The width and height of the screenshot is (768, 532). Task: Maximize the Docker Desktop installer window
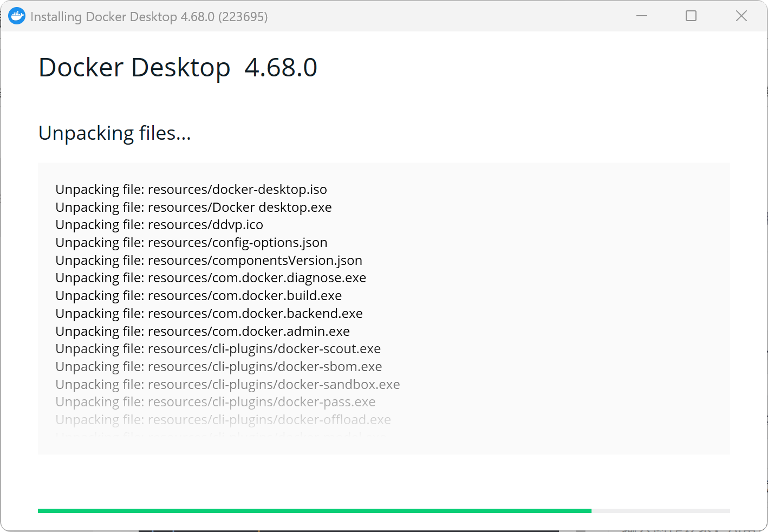pos(691,16)
